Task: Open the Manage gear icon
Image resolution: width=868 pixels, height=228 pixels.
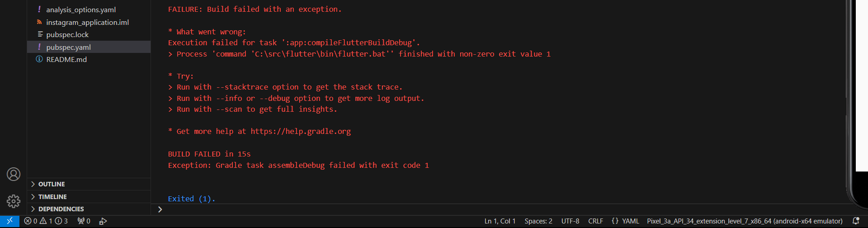Action: (14, 201)
